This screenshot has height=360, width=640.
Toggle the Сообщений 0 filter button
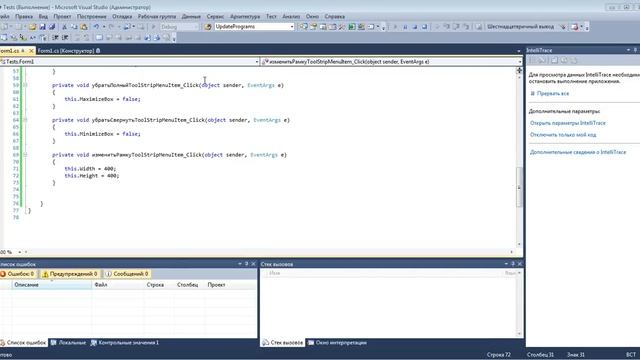[127, 274]
